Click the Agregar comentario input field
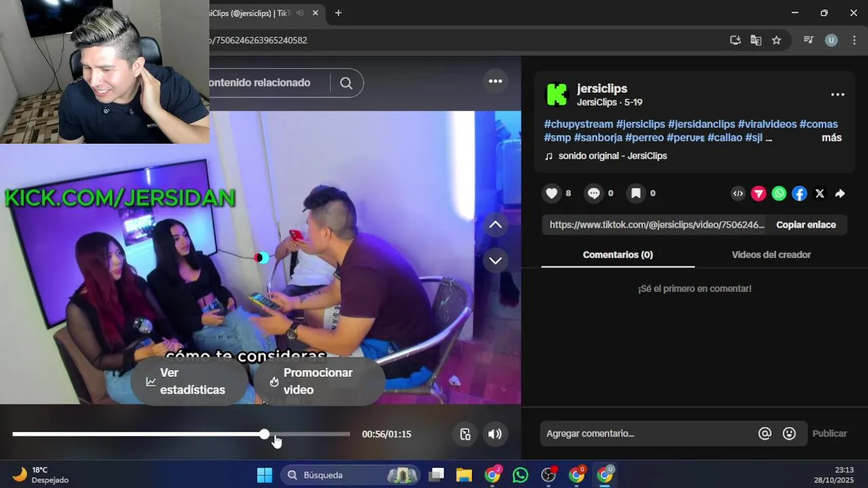Image resolution: width=868 pixels, height=488 pixels. point(648,434)
